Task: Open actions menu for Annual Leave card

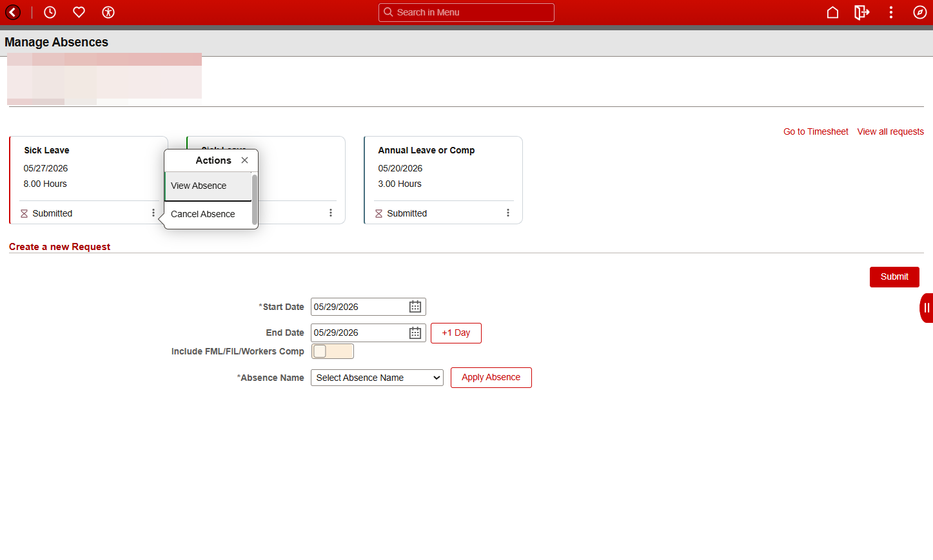Action: click(x=508, y=213)
